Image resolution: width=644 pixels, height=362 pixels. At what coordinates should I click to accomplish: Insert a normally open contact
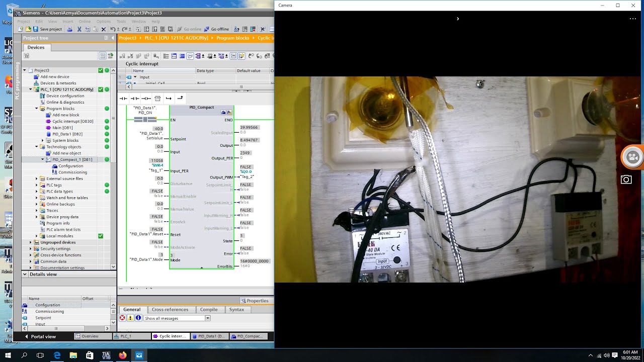(123, 98)
